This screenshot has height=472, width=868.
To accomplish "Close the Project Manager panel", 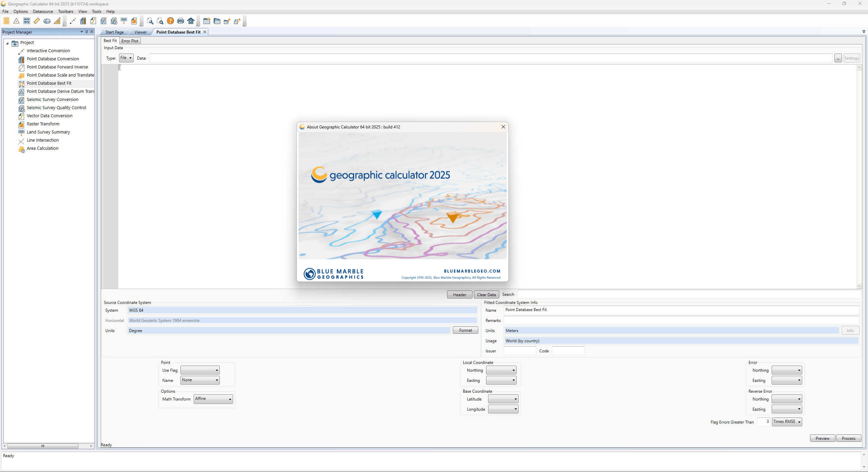I will click(92, 32).
